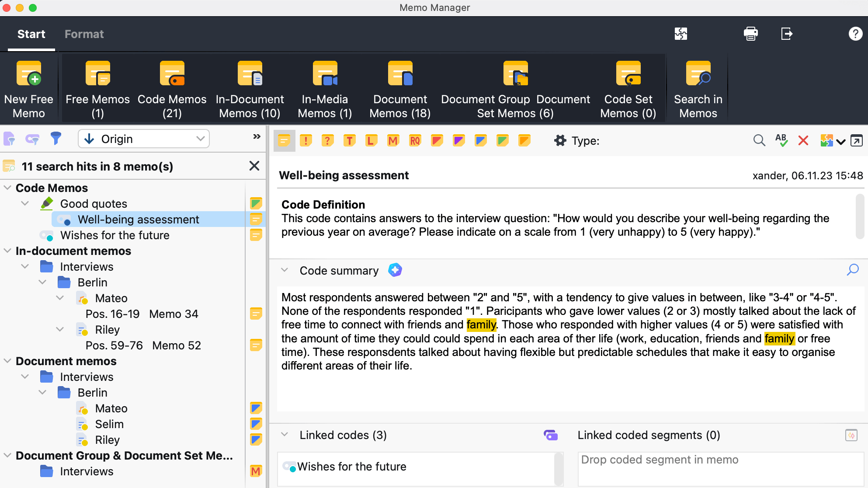
Task: Pick the purple memo label color
Action: click(458, 141)
